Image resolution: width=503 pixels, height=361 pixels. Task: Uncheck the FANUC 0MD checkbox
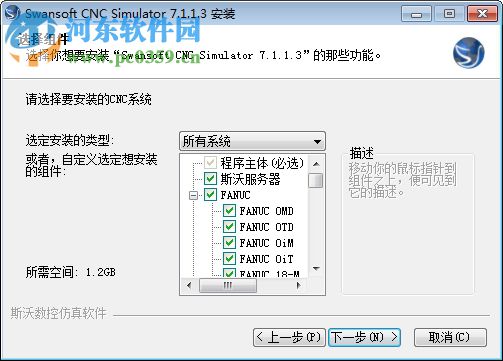point(229,211)
